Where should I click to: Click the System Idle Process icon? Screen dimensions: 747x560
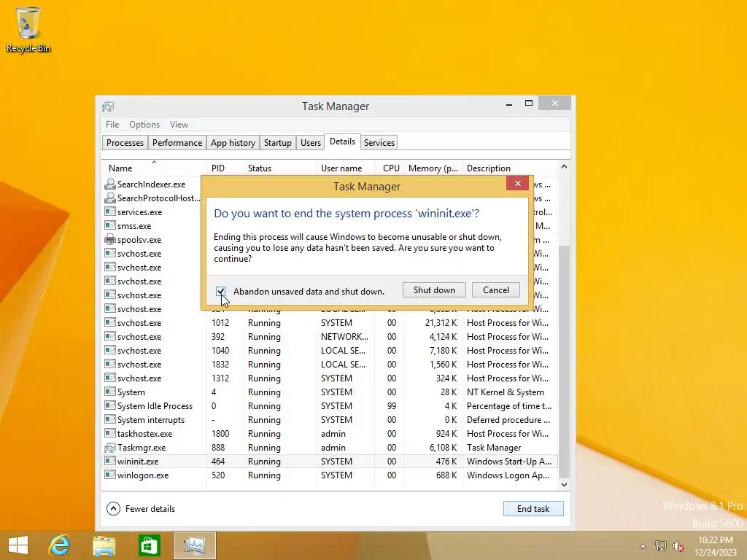click(110, 405)
